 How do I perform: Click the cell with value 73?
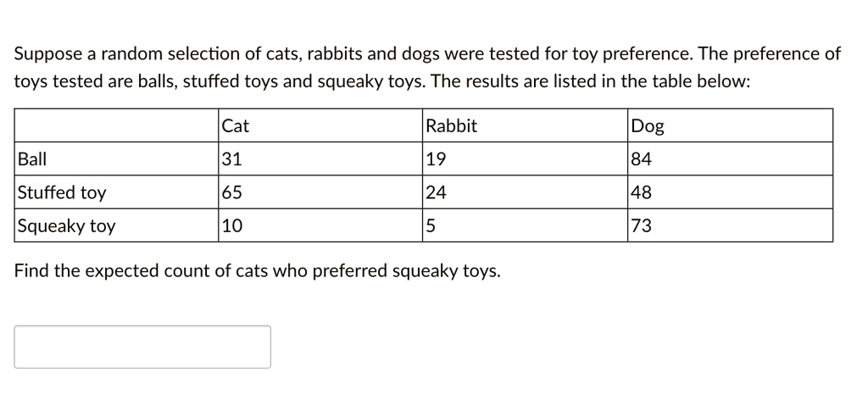pyautogui.click(x=730, y=225)
